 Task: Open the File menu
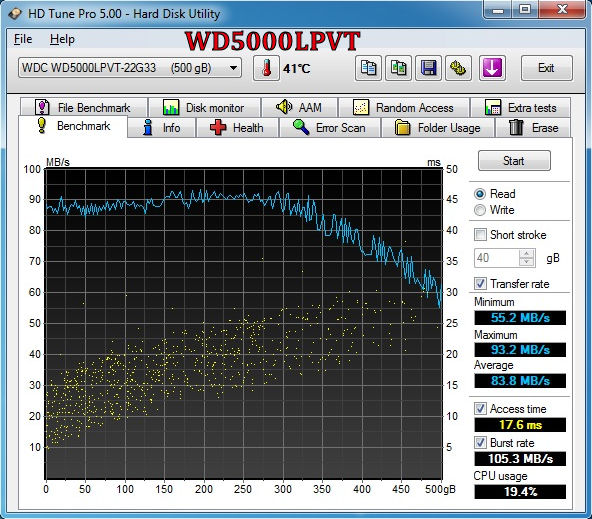tap(23, 39)
